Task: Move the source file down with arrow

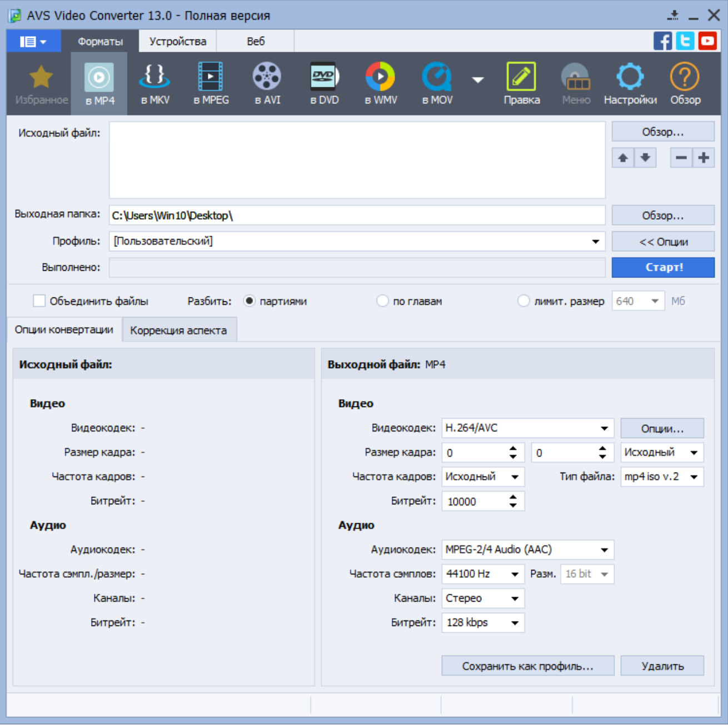Action: pyautogui.click(x=645, y=158)
